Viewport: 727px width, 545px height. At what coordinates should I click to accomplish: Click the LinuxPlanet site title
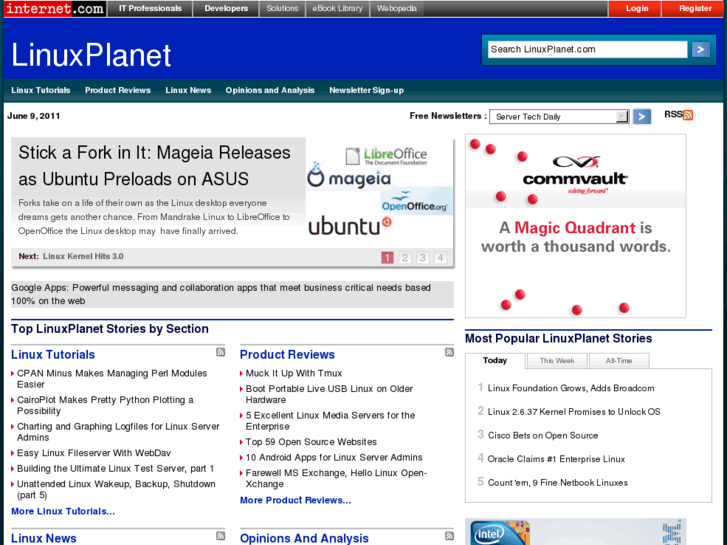coord(91,55)
